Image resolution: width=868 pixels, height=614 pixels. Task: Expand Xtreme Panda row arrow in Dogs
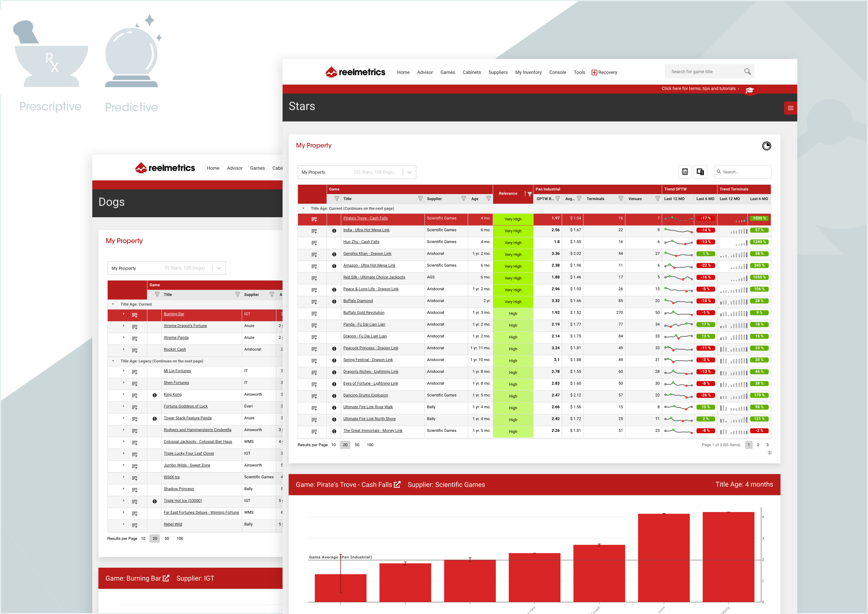click(124, 337)
